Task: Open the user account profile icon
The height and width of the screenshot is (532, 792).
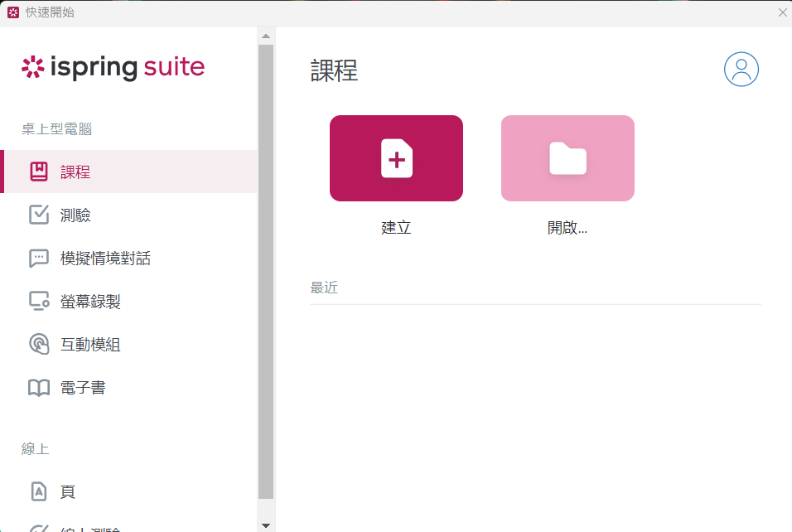Action: click(x=741, y=70)
